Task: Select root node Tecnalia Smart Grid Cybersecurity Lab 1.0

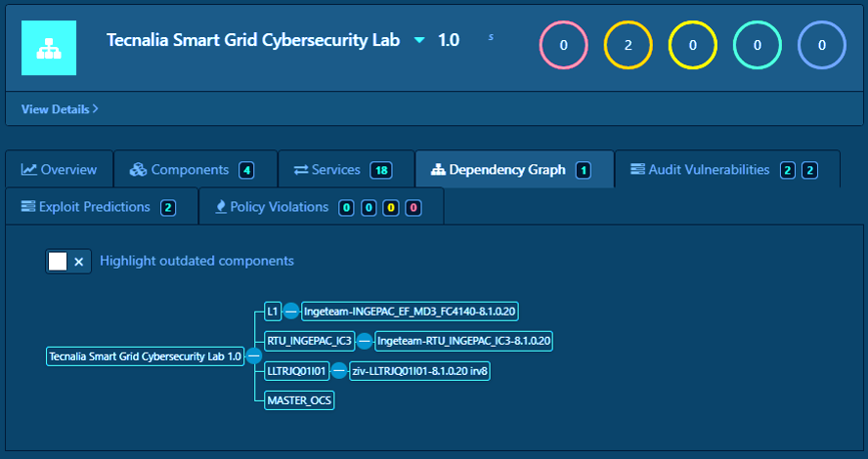Action: (145, 356)
